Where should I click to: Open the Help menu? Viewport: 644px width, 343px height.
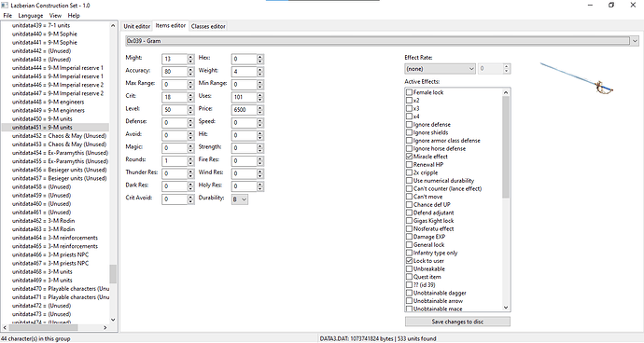pyautogui.click(x=74, y=16)
